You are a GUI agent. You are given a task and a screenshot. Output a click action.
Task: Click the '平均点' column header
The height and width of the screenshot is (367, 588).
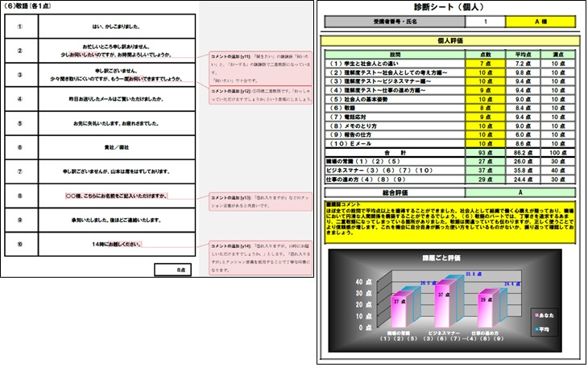pyautogui.click(x=523, y=55)
